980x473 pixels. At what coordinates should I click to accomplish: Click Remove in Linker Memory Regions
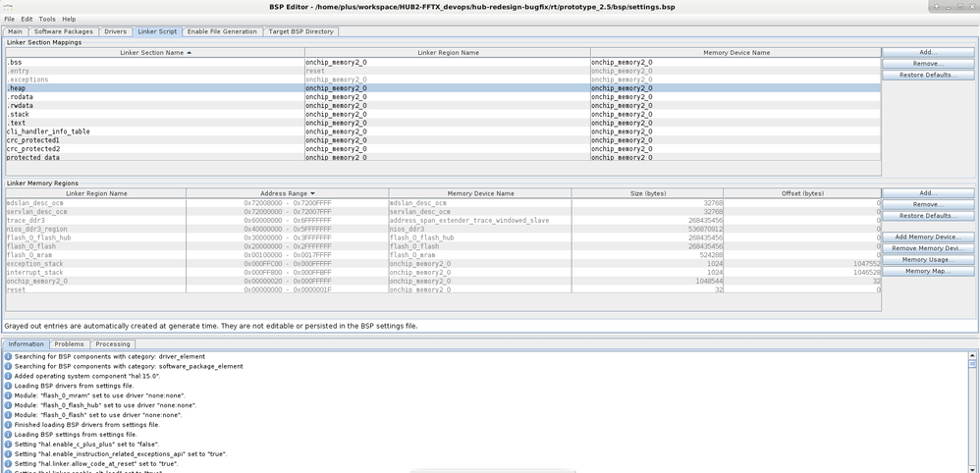point(928,204)
